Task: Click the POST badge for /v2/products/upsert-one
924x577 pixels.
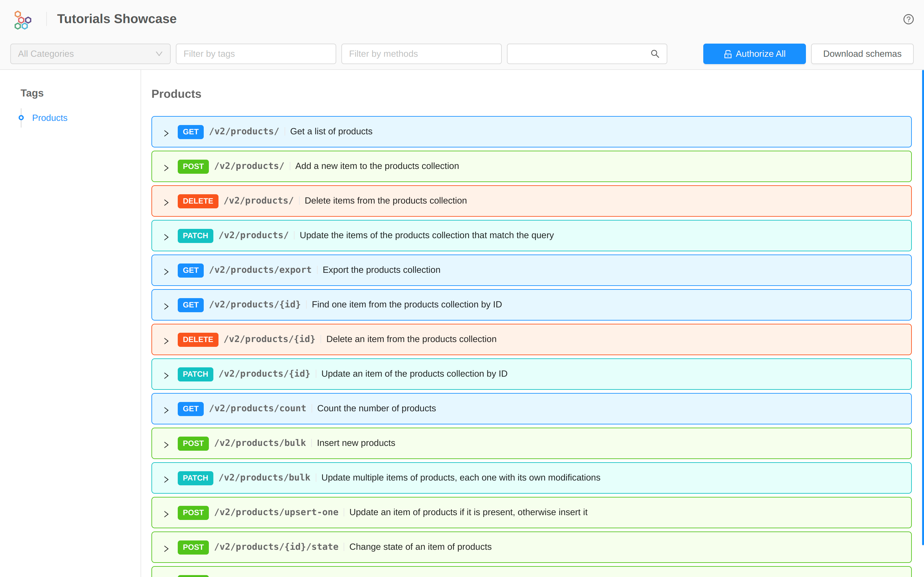Action: coord(193,513)
